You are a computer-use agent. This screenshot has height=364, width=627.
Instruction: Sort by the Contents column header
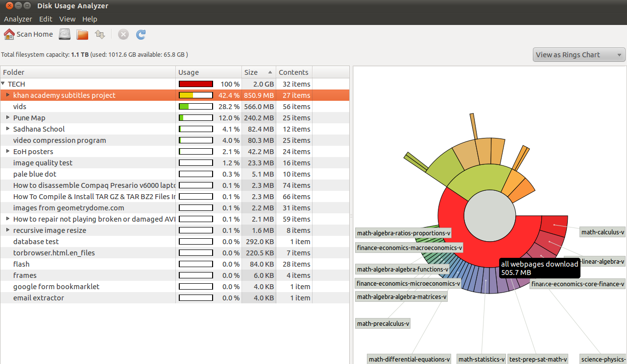coord(294,72)
